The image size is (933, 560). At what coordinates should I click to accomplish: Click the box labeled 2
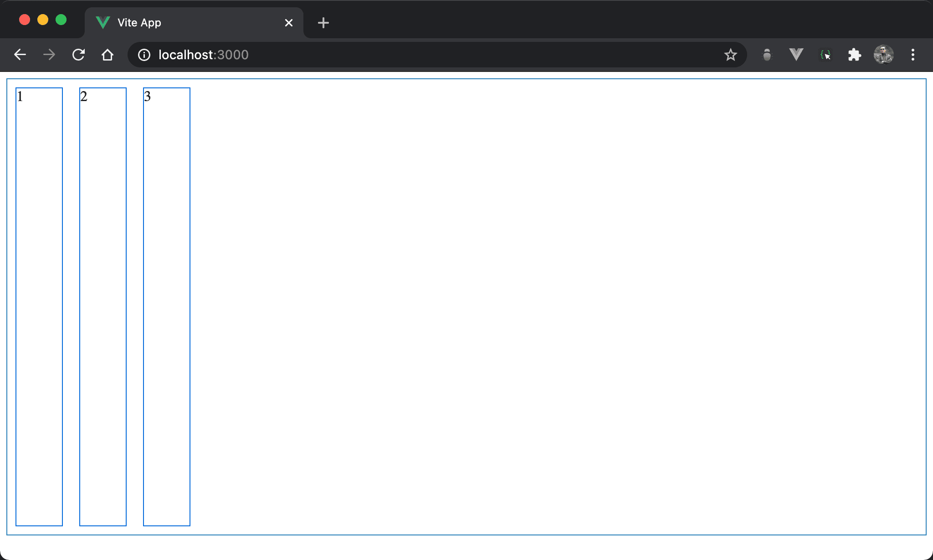[103, 306]
